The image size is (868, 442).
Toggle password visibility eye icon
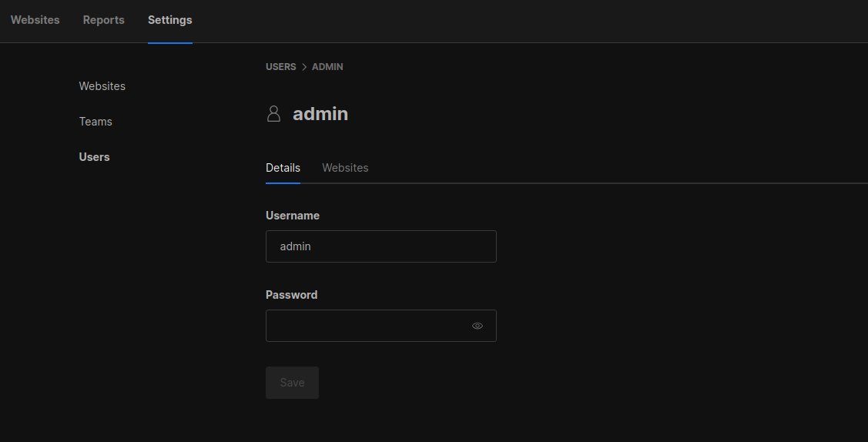[478, 326]
